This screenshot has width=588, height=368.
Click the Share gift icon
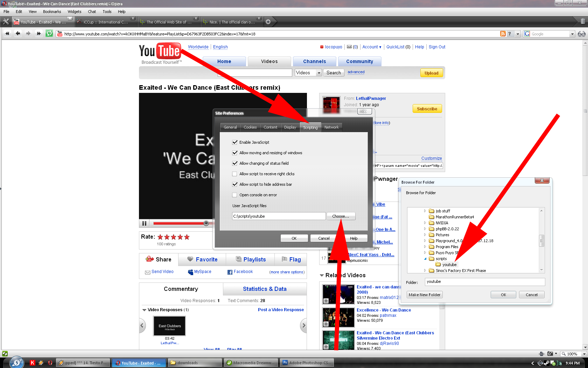[x=150, y=259]
